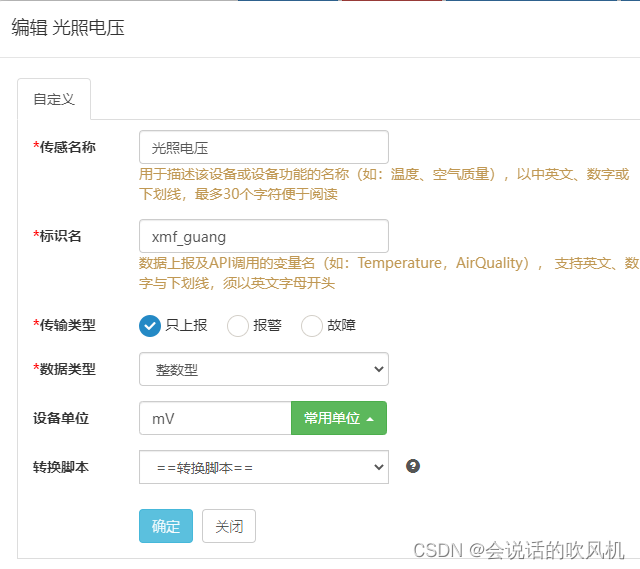This screenshot has height=569, width=640.
Task: Click the 传感名称 field label
Action: click(x=64, y=147)
